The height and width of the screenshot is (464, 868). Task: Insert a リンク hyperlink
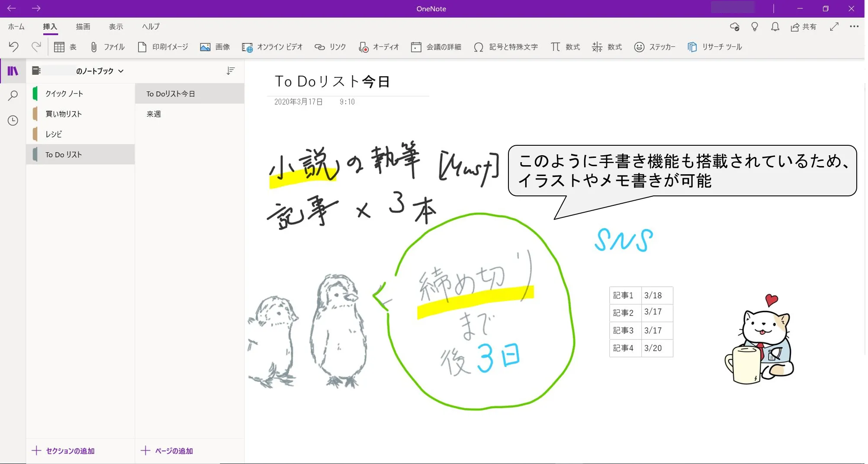click(330, 47)
